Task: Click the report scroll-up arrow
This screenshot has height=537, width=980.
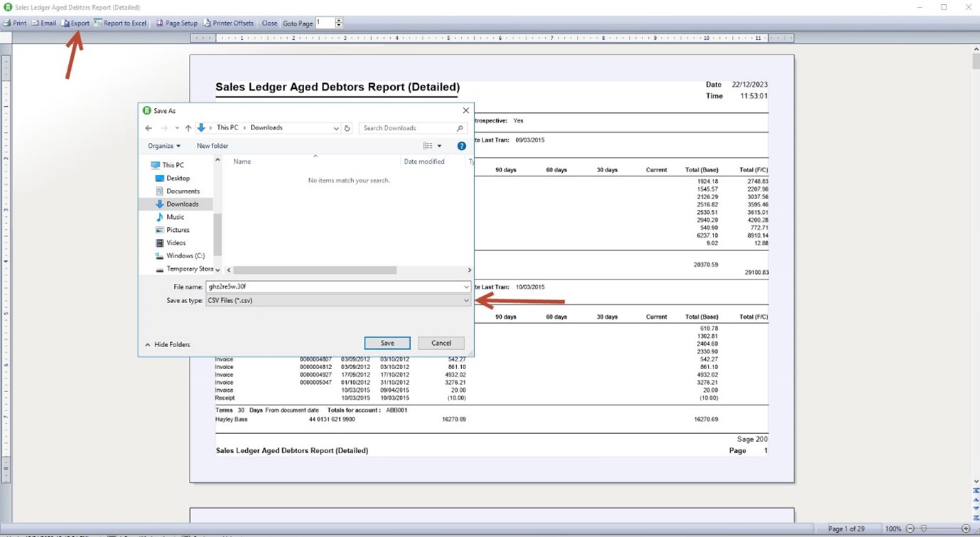Action: pyautogui.click(x=976, y=48)
